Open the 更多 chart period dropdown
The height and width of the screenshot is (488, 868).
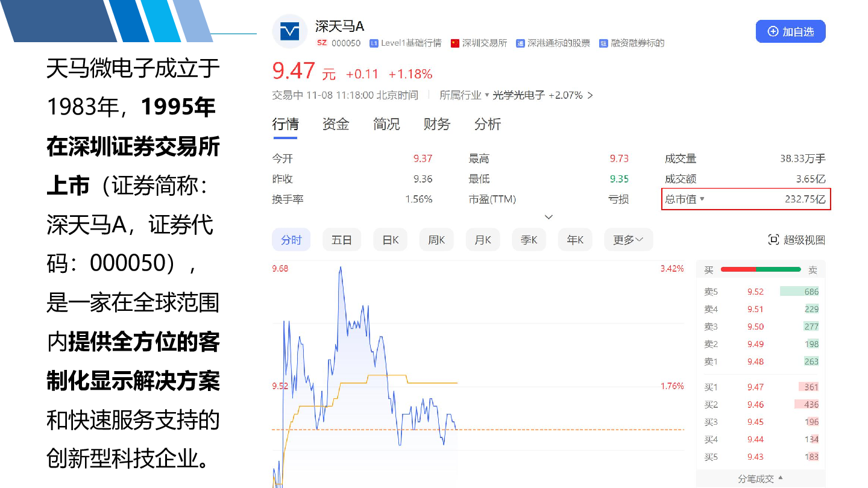click(628, 240)
